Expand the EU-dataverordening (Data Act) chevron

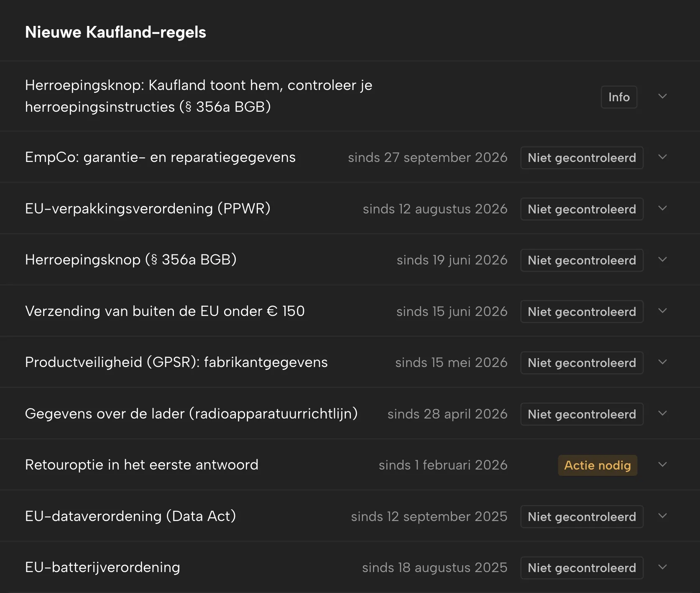(662, 516)
